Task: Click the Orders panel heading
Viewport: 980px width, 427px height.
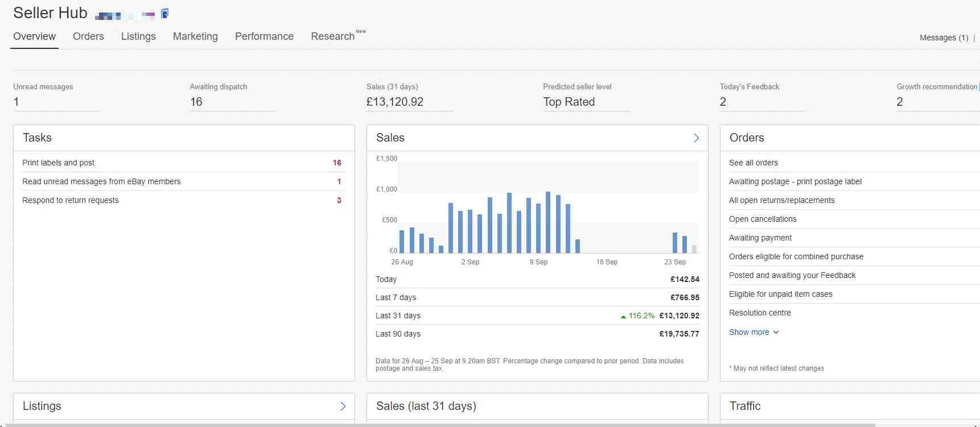Action: coord(747,138)
